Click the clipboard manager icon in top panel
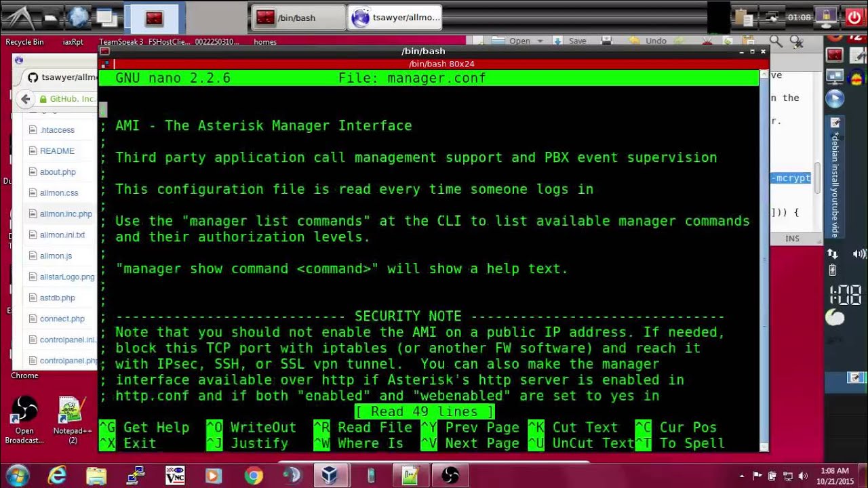Viewport: 868px width, 488px height. tap(745, 17)
